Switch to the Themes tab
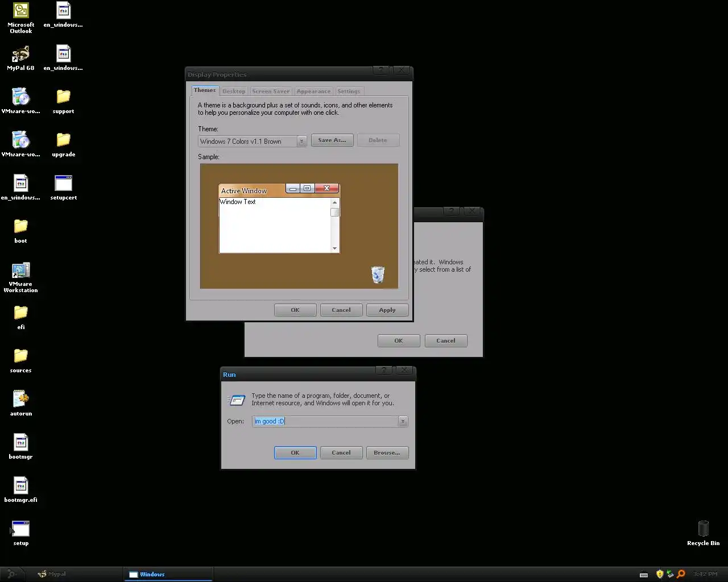The width and height of the screenshot is (728, 582). pyautogui.click(x=205, y=90)
